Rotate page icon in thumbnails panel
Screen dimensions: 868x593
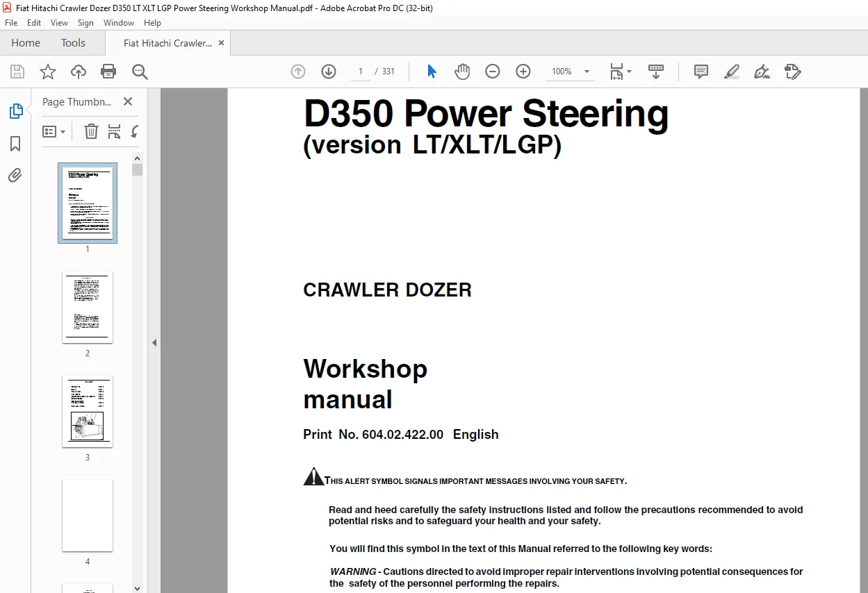point(135,131)
